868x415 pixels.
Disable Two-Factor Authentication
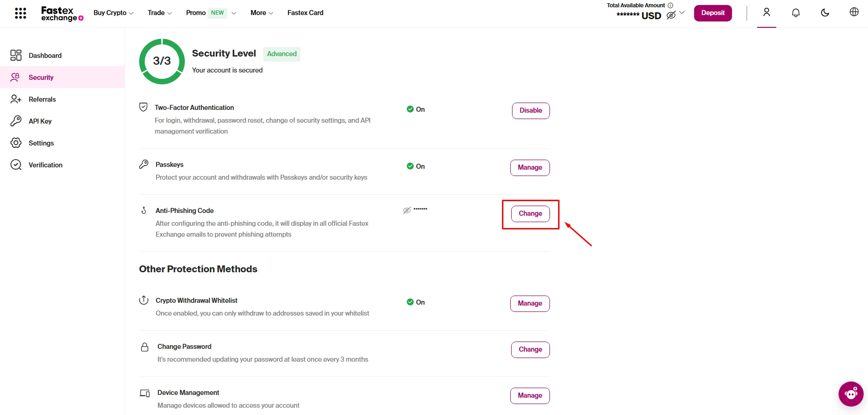pyautogui.click(x=531, y=110)
